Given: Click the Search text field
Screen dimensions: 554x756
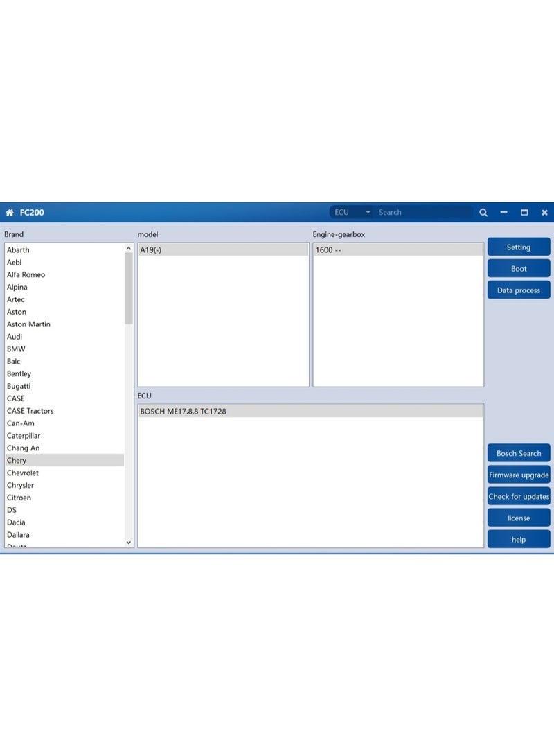Looking at the screenshot, I should pos(422,213).
